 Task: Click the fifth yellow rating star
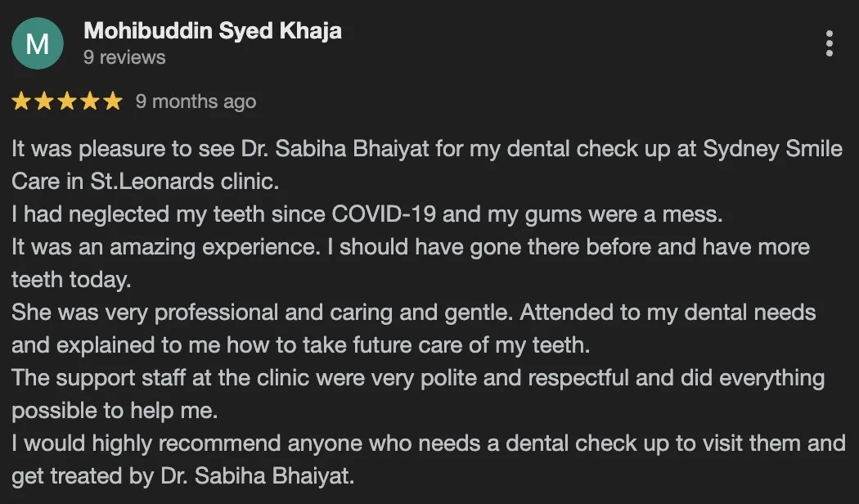click(x=114, y=101)
